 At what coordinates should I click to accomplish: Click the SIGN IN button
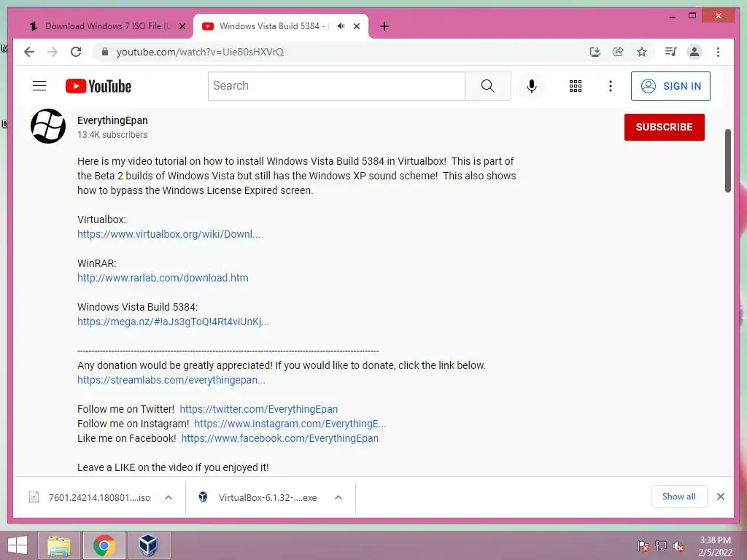click(670, 86)
